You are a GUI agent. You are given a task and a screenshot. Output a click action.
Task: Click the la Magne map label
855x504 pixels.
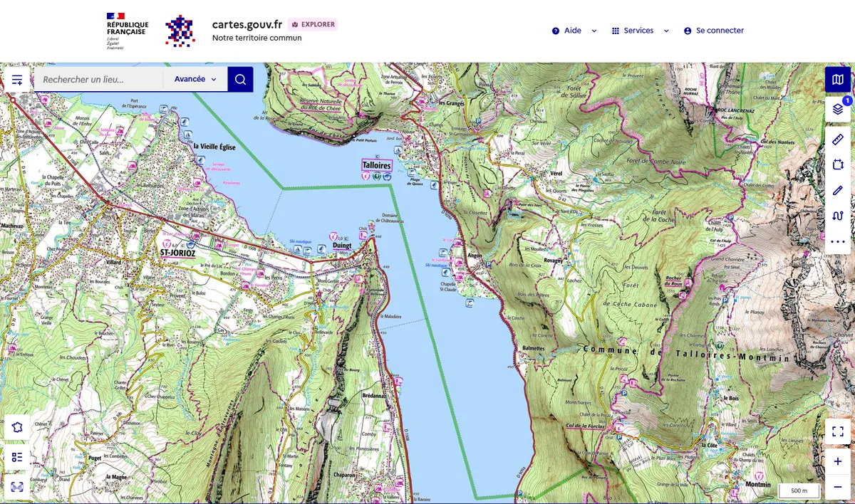pyautogui.click(x=115, y=477)
